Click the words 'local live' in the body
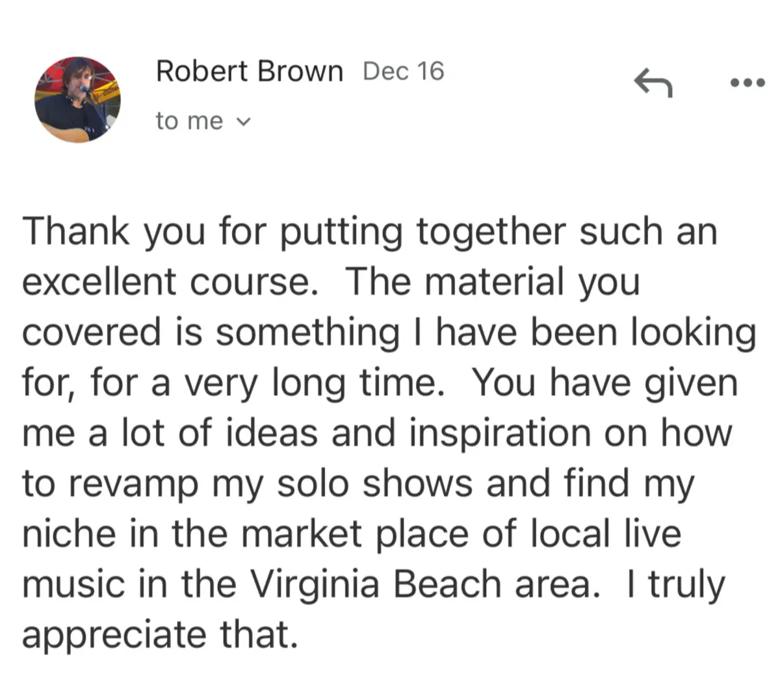 pyautogui.click(x=606, y=534)
